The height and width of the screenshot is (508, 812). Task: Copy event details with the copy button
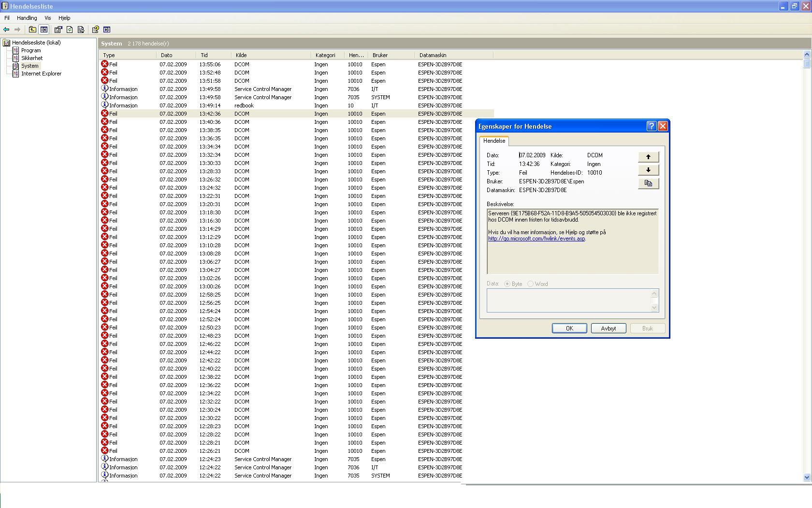coord(648,183)
